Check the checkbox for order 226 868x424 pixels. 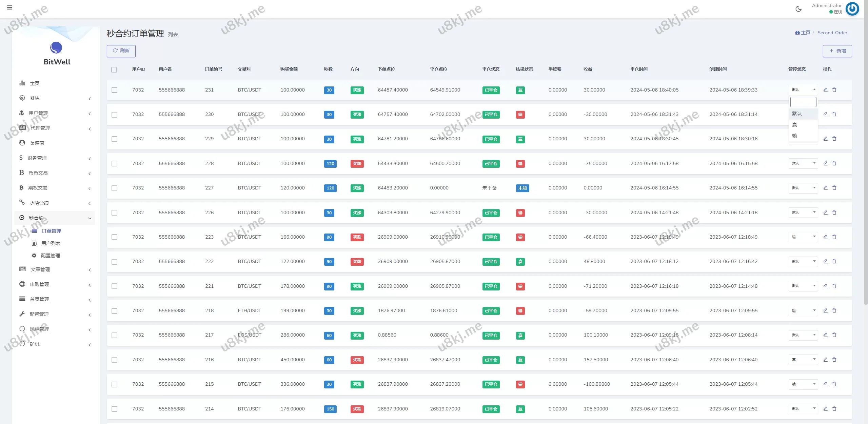pyautogui.click(x=115, y=213)
